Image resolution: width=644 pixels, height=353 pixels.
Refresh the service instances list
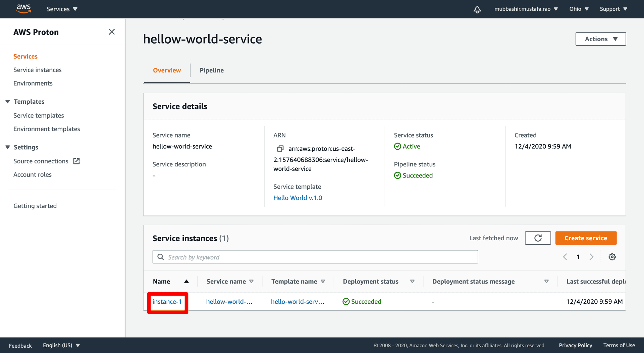click(538, 238)
